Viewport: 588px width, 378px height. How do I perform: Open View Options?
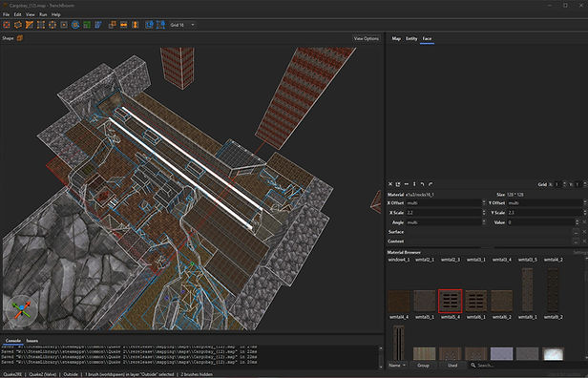366,38
